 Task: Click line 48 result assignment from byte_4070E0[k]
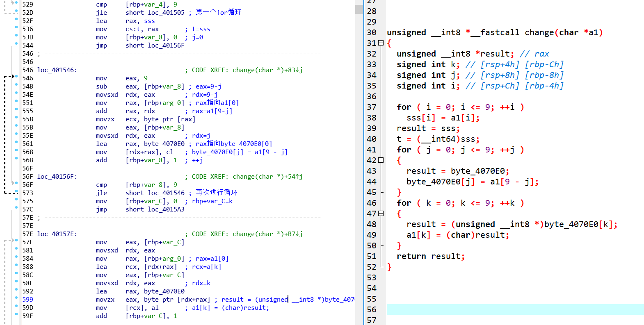pos(512,224)
